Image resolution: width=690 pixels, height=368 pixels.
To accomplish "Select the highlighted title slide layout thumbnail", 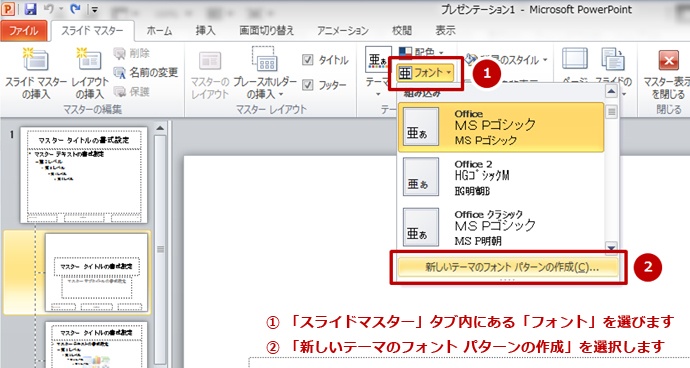I will click(x=97, y=272).
